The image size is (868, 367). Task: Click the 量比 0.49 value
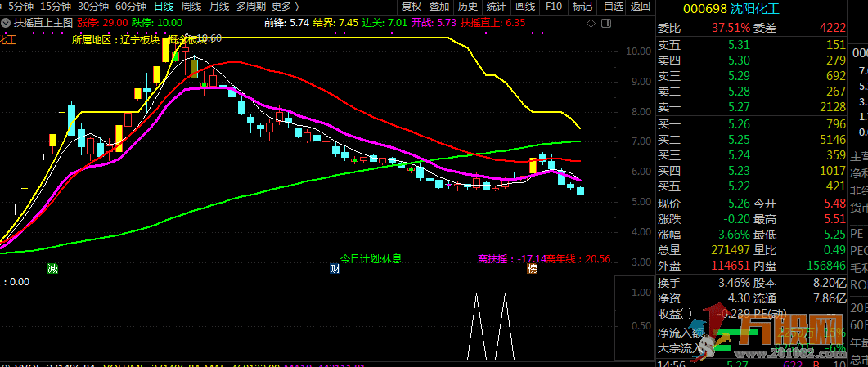click(x=834, y=250)
